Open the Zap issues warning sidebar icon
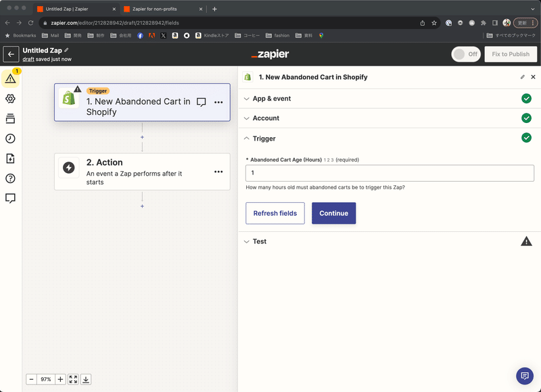Viewport: 541px width, 392px height. [x=10, y=78]
